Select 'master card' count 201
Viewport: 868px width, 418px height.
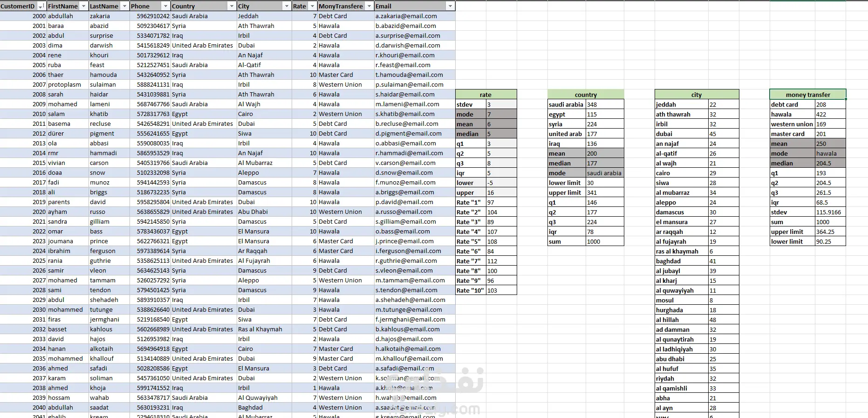coord(830,134)
